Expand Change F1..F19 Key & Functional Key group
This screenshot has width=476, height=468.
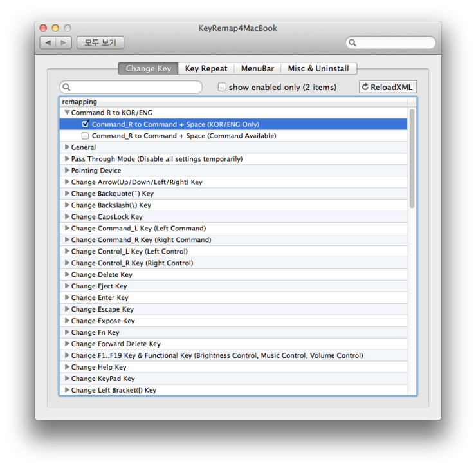67,355
